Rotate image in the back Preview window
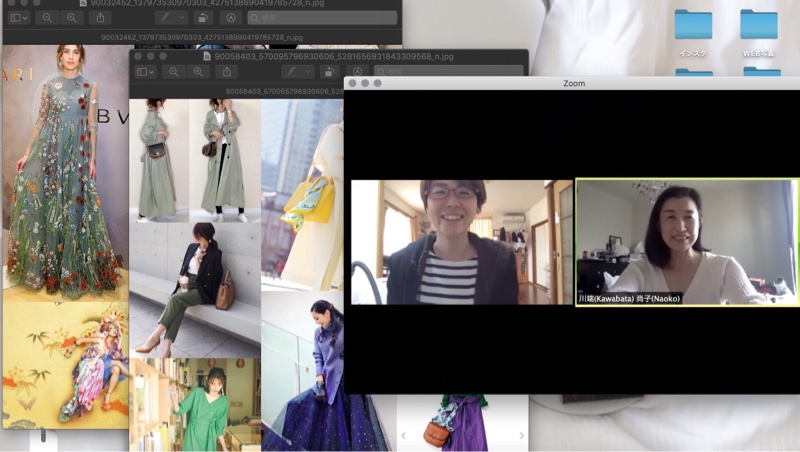This screenshot has height=452, width=800. [x=203, y=18]
